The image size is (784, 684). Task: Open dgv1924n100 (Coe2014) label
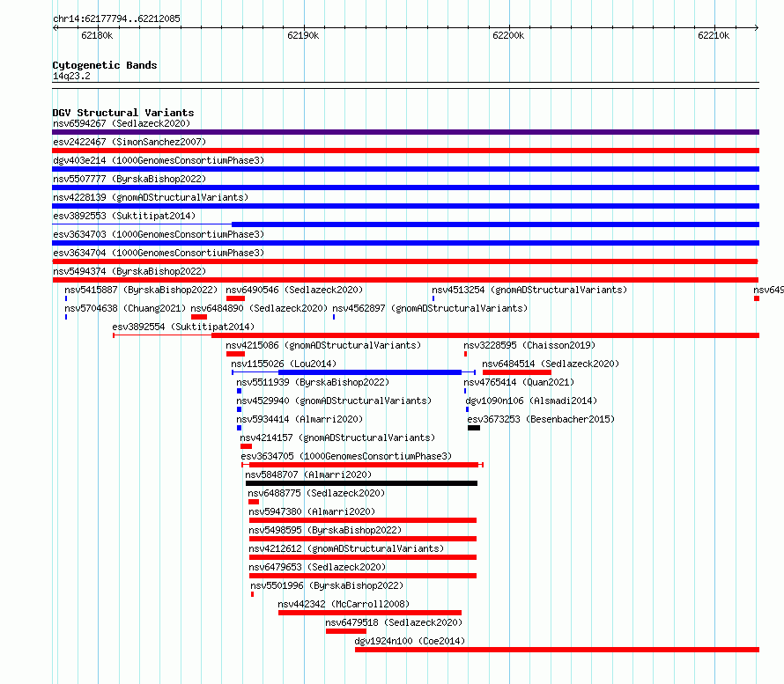pyautogui.click(x=410, y=641)
